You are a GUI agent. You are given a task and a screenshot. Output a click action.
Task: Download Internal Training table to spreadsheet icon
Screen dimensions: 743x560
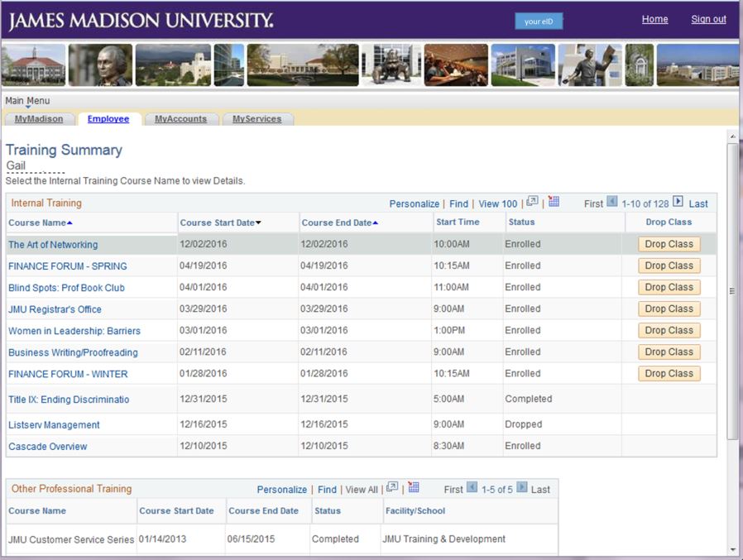(x=554, y=201)
